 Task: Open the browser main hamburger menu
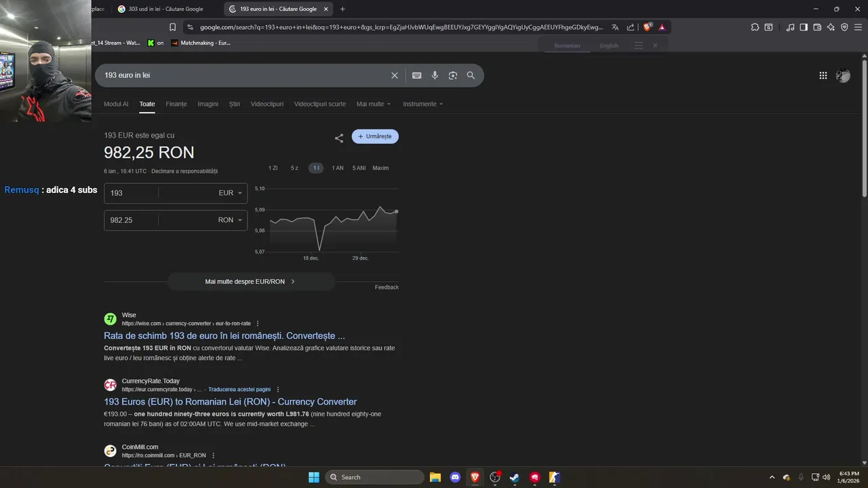tap(858, 27)
